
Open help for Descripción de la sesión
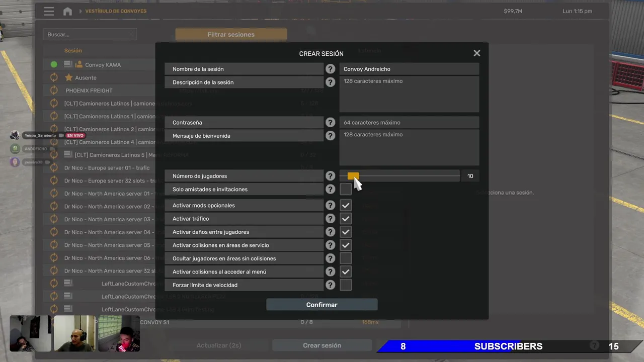(330, 82)
